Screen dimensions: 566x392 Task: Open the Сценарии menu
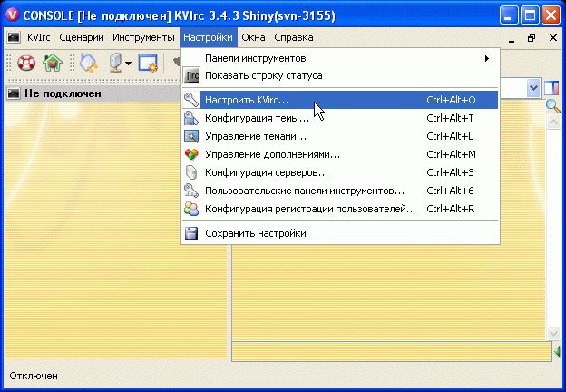tap(82, 37)
